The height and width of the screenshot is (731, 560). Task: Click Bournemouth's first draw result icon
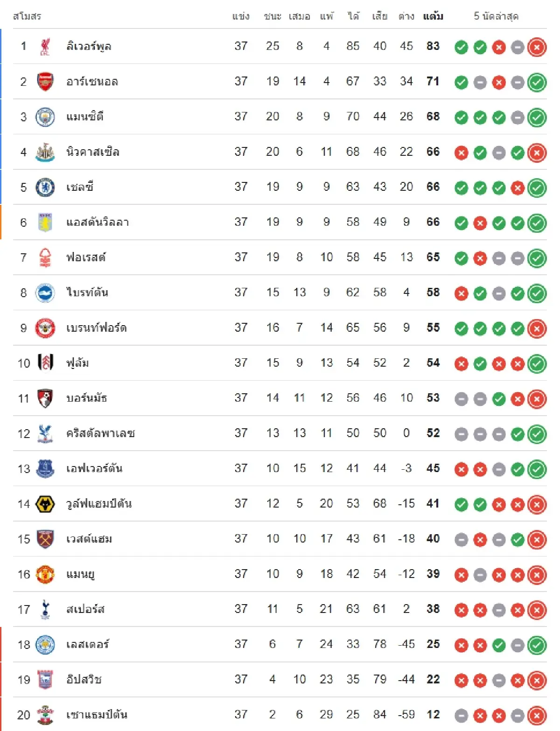[x=461, y=399]
